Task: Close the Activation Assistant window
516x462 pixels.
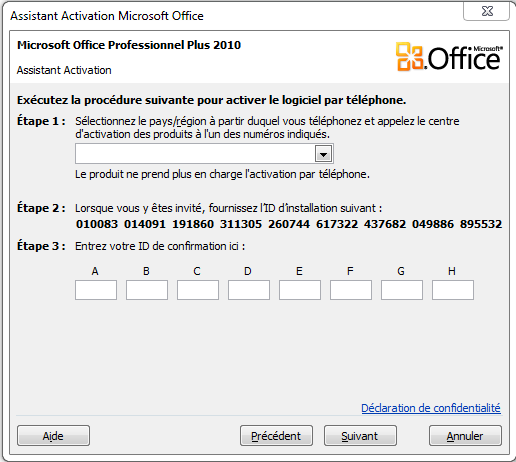Action: tap(487, 11)
